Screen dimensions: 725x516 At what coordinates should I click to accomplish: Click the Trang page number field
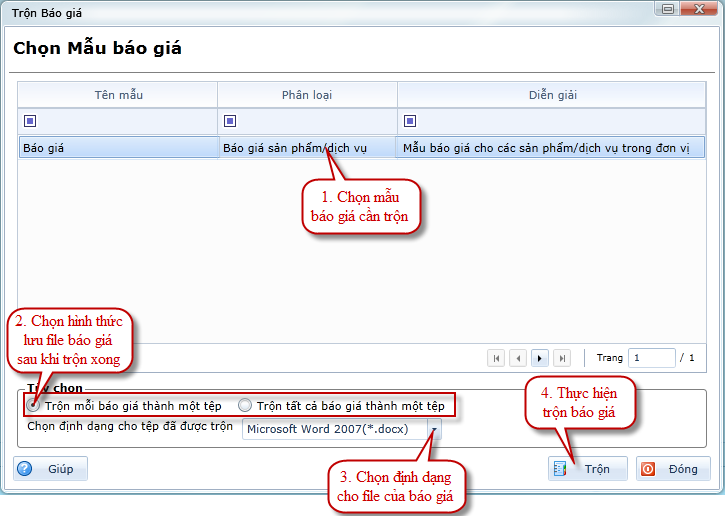pos(651,358)
